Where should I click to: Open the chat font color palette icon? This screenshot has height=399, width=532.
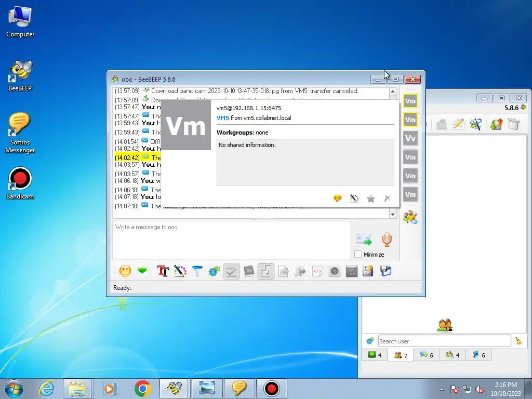[180, 271]
